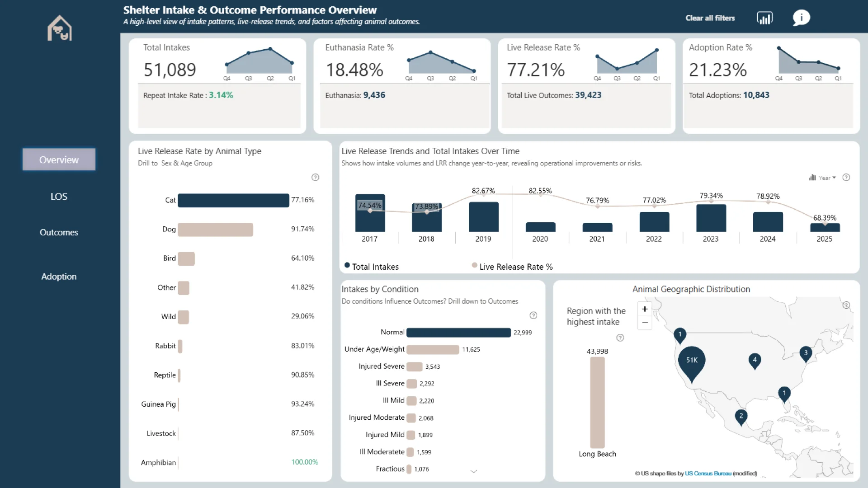The image size is (868, 488).
Task: Click the 2019 intake bar
Action: pyautogui.click(x=483, y=217)
